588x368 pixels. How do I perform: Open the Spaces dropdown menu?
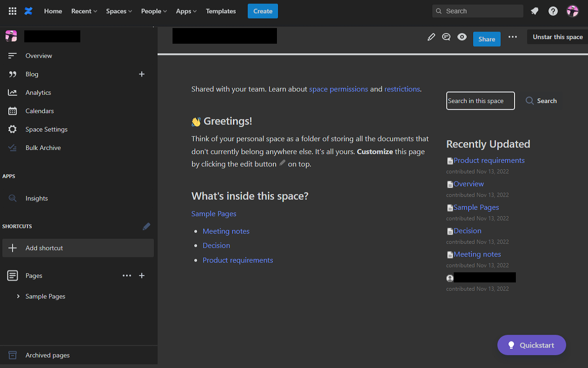[119, 11]
